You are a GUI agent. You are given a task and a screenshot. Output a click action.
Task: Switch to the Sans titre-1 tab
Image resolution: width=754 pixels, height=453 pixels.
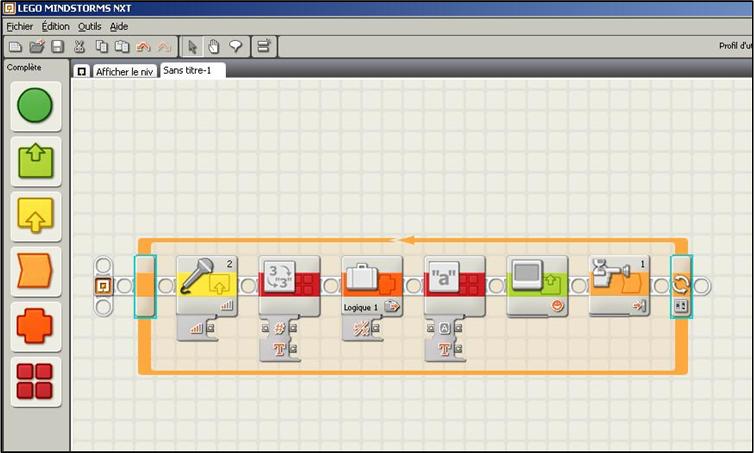(x=192, y=71)
